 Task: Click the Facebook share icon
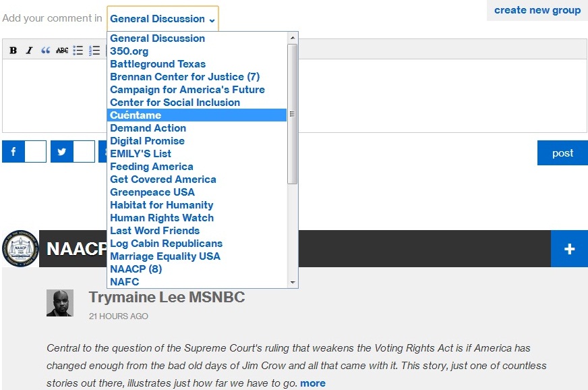pos(13,152)
